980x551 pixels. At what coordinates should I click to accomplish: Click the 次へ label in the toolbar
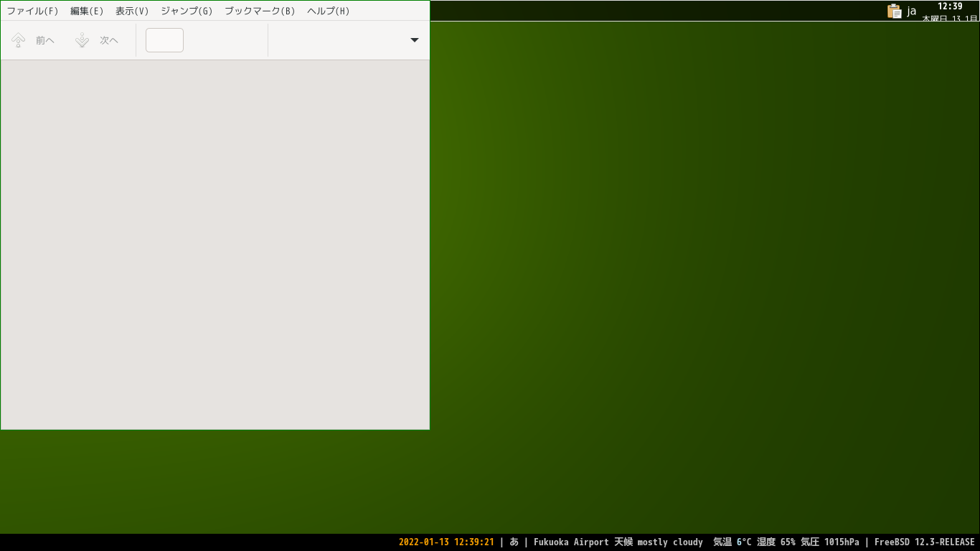(109, 40)
